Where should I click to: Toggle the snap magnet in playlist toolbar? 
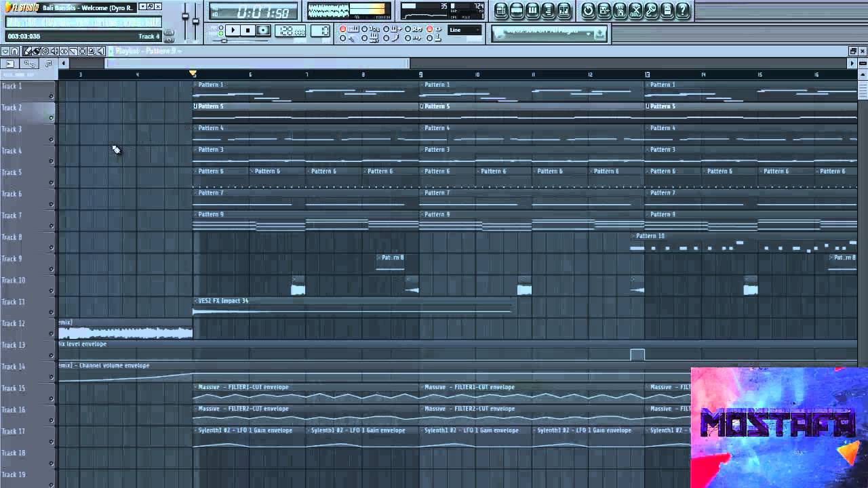(14, 52)
